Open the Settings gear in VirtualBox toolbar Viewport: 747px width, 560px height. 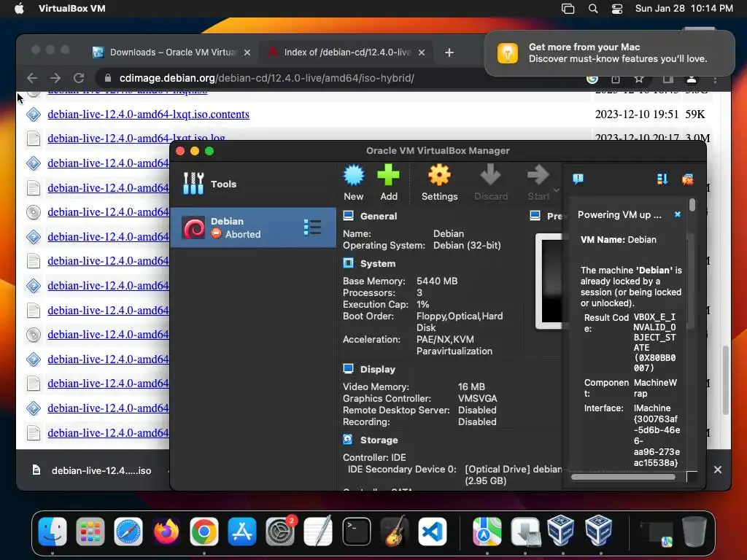click(439, 175)
